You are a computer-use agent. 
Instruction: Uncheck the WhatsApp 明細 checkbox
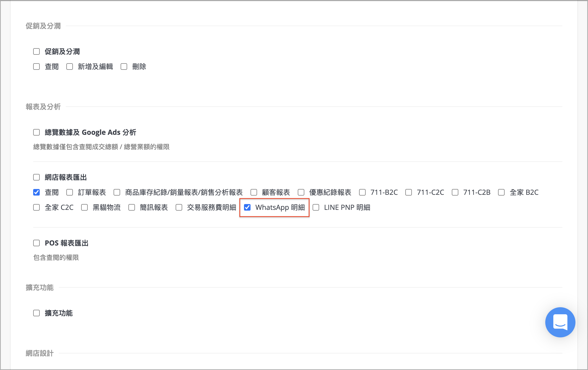click(247, 207)
